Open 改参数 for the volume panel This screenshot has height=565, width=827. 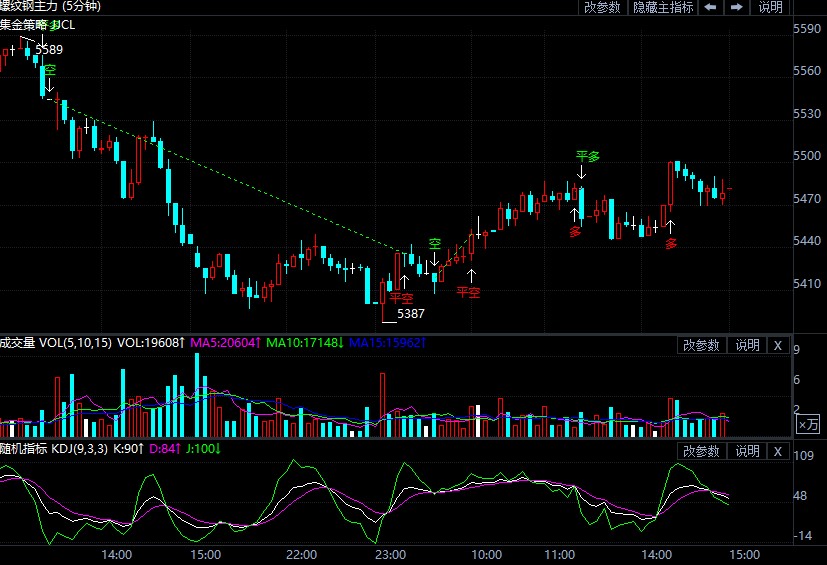[x=701, y=345]
